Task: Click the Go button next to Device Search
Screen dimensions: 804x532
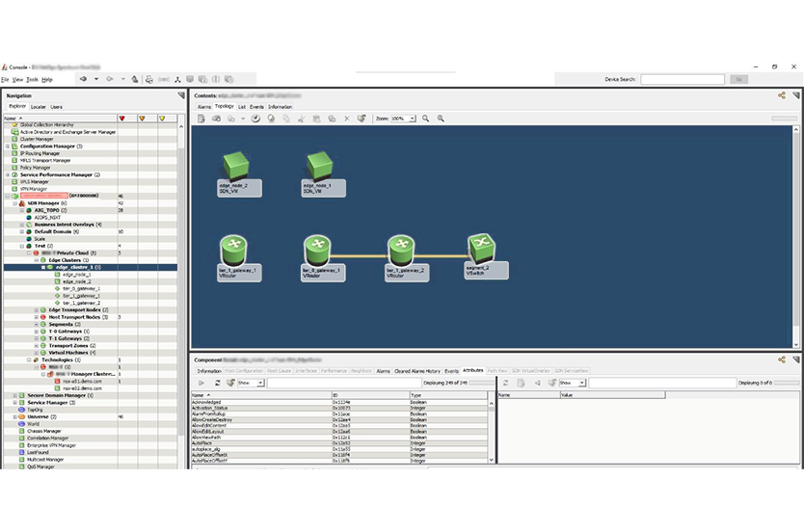Action: 738,79
